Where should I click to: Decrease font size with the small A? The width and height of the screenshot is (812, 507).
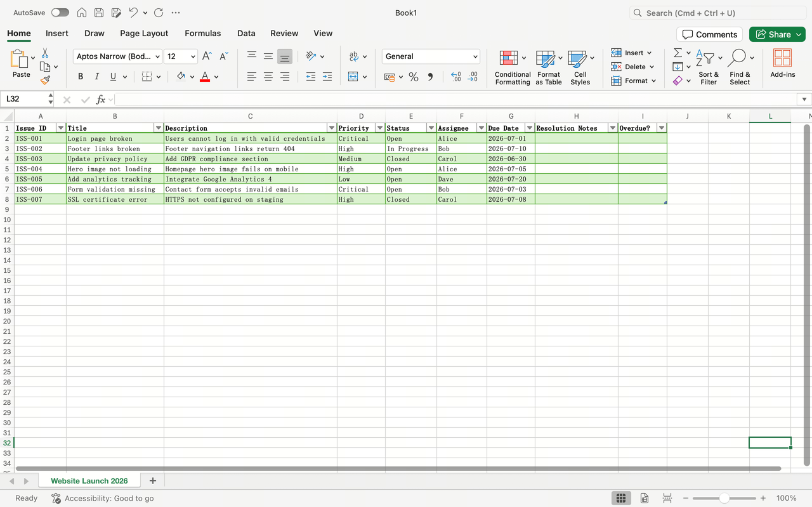click(x=223, y=56)
